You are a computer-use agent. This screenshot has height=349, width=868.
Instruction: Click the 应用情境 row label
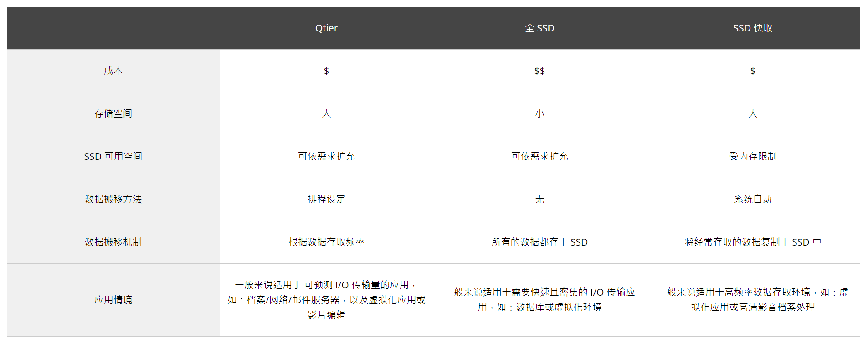[113, 300]
